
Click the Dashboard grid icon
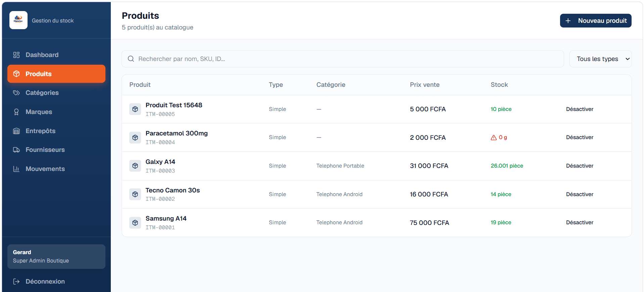(x=16, y=55)
